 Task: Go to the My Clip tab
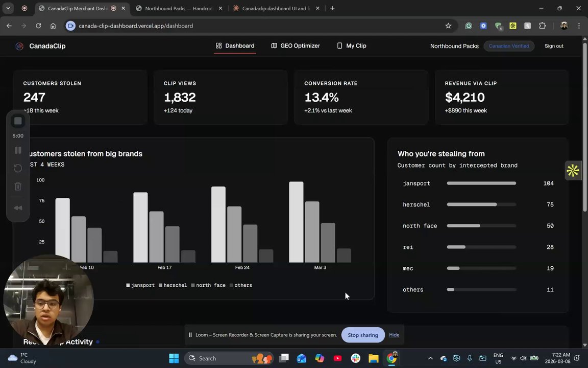(x=351, y=46)
